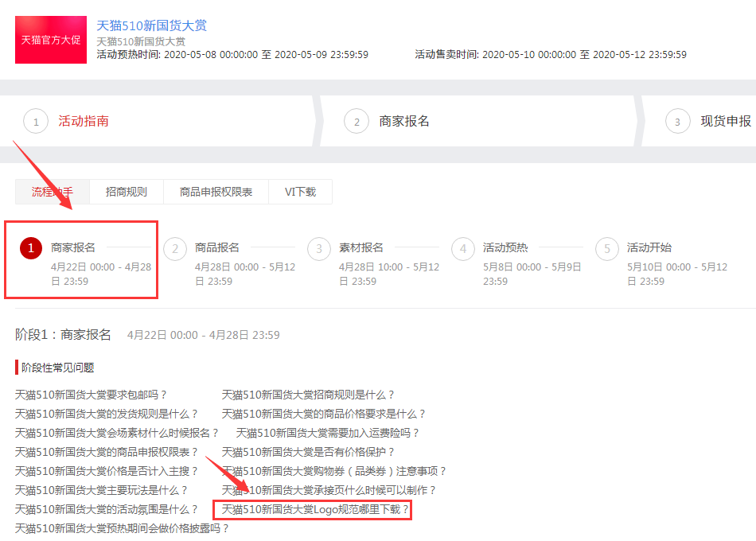Open FAQ 天猫510新国货大赏的活动氛围是什么？
Image resolution: width=756 pixels, height=541 pixels.
(106, 509)
